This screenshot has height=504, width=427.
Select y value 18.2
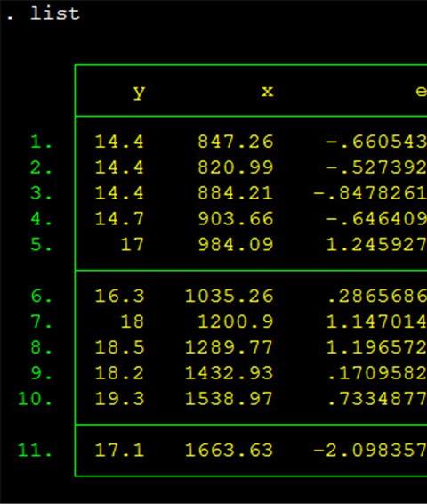tap(119, 373)
